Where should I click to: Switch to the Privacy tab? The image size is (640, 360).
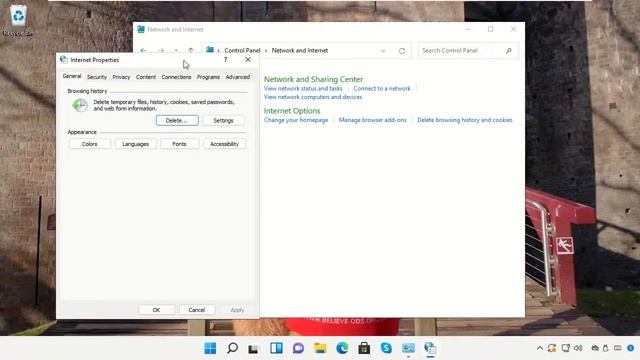(121, 77)
